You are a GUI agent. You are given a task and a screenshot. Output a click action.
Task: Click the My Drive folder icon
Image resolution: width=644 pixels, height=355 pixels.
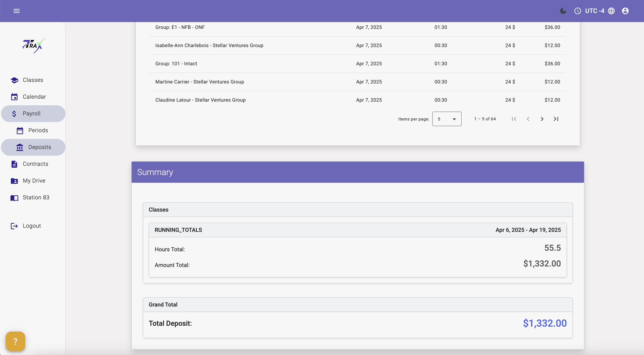click(14, 181)
